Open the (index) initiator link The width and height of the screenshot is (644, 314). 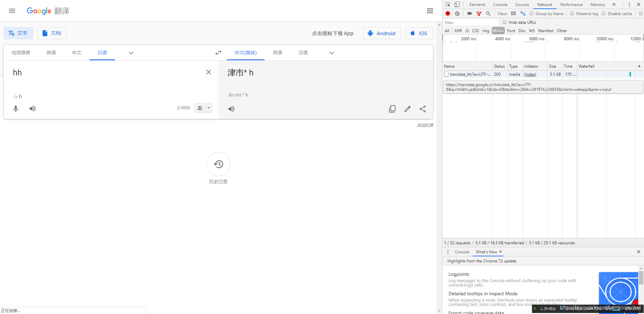pos(530,74)
